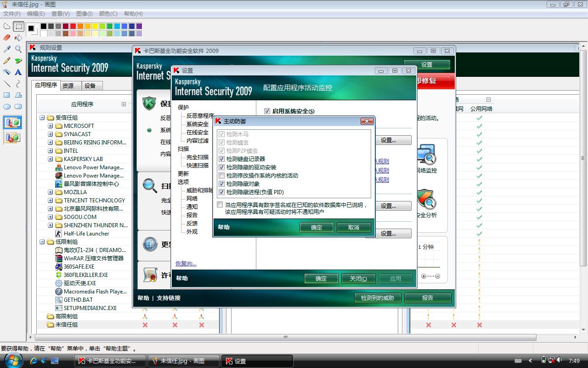Select the Brush tool in Paint
Viewport: 588px width, 368px height.
(18, 60)
